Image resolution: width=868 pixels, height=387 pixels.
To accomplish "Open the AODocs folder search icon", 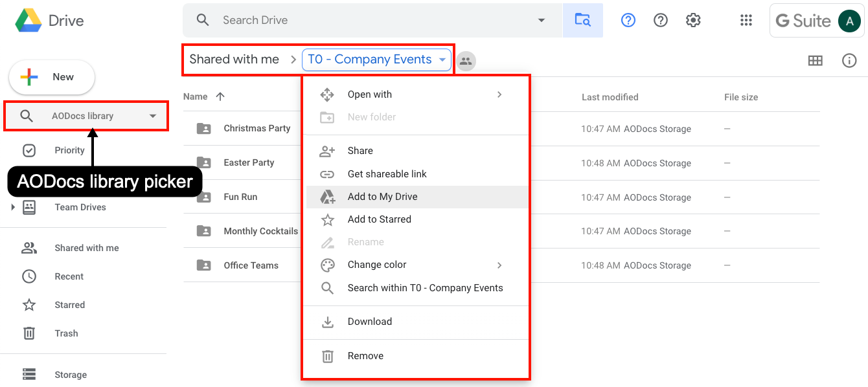I will (583, 20).
